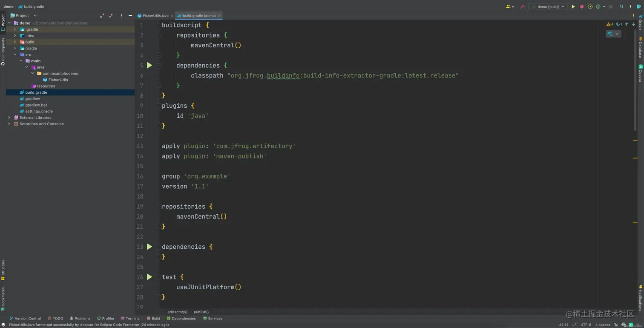Toggle Codota tool window on right sidebar
This screenshot has width=644, height=328.
click(641, 73)
